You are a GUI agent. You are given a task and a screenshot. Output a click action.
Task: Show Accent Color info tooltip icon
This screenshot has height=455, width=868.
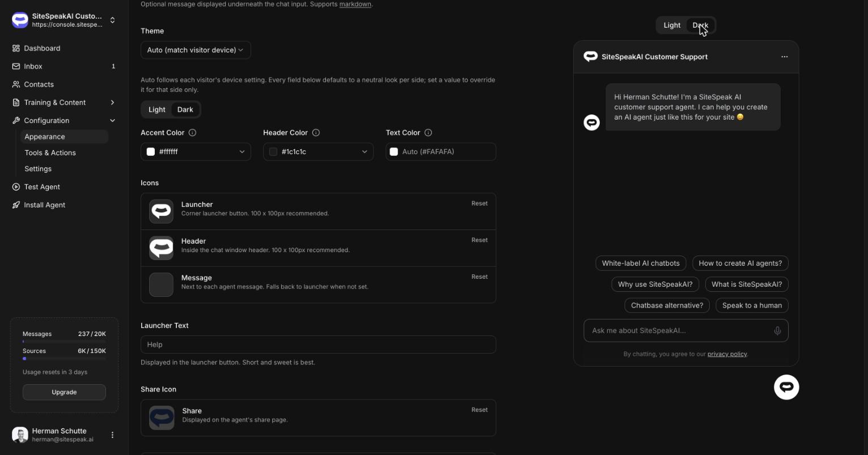pos(192,133)
